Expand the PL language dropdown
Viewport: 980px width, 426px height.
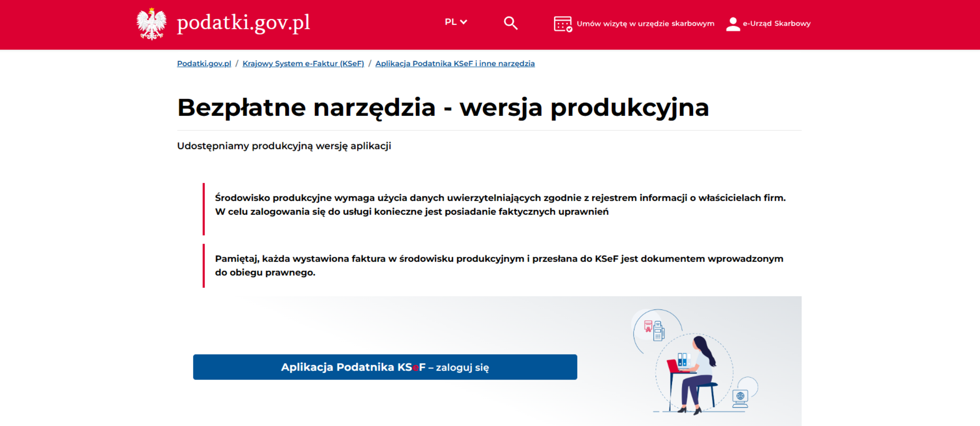point(456,22)
